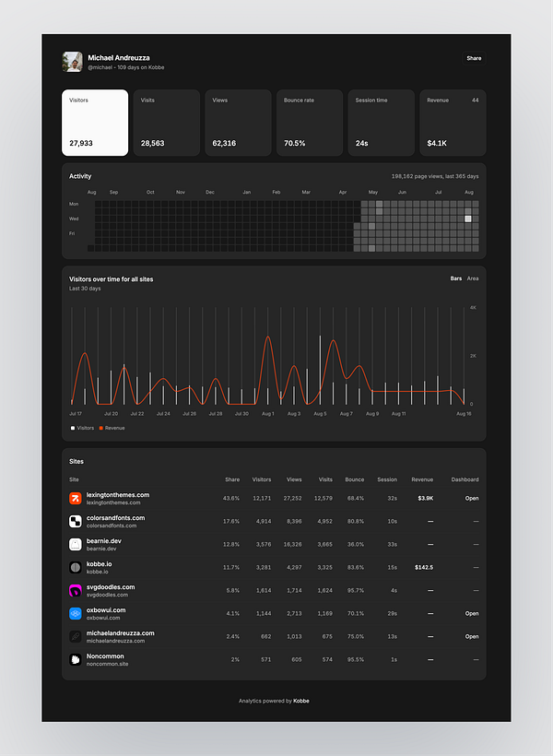Sort sites by Revenue column header
The height and width of the screenshot is (756, 553).
click(x=422, y=479)
